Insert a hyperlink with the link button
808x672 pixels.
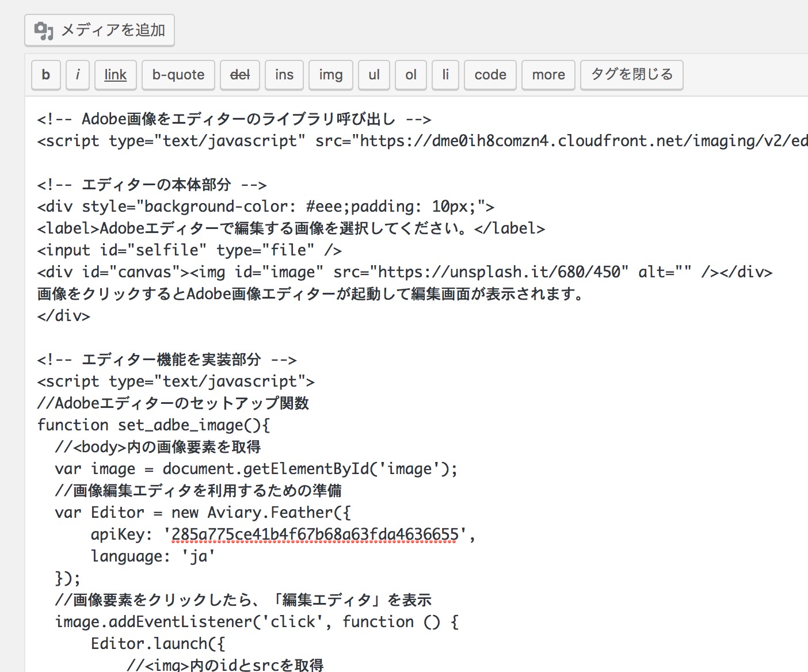click(x=116, y=75)
